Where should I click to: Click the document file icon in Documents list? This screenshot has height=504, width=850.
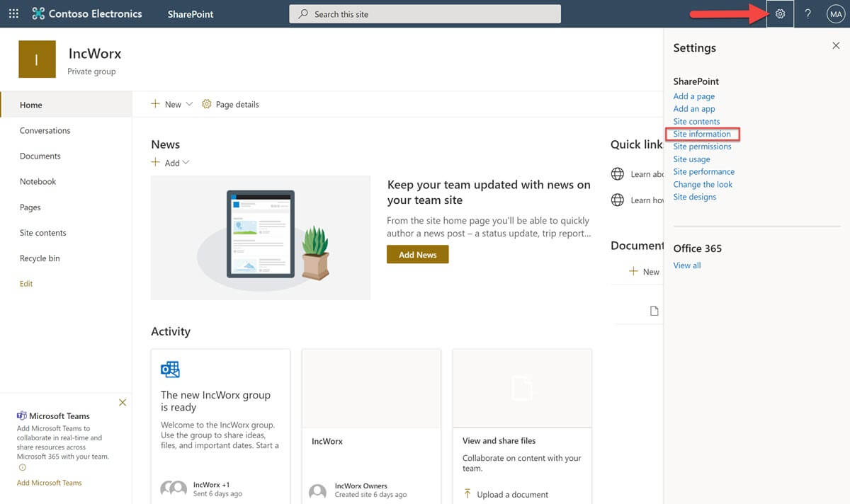[654, 311]
